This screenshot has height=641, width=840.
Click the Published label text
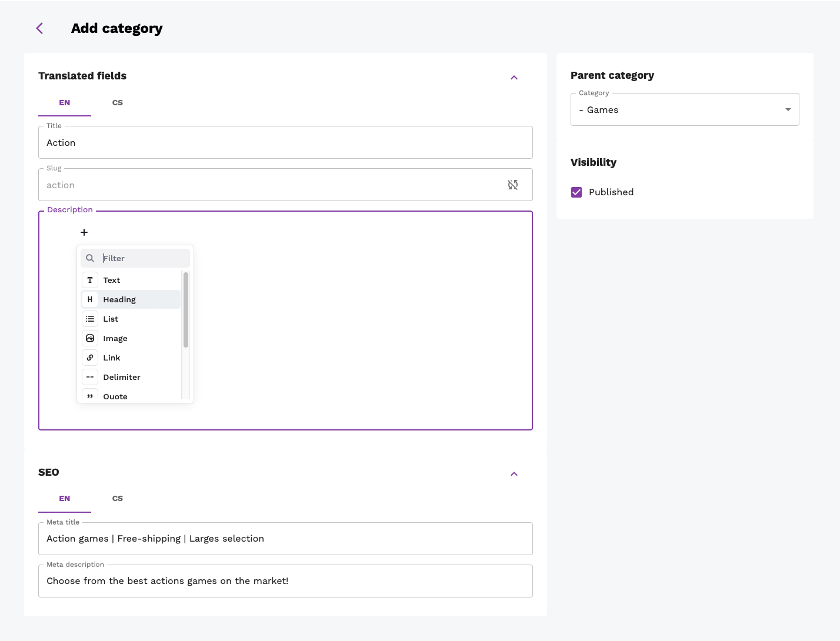pyautogui.click(x=611, y=192)
